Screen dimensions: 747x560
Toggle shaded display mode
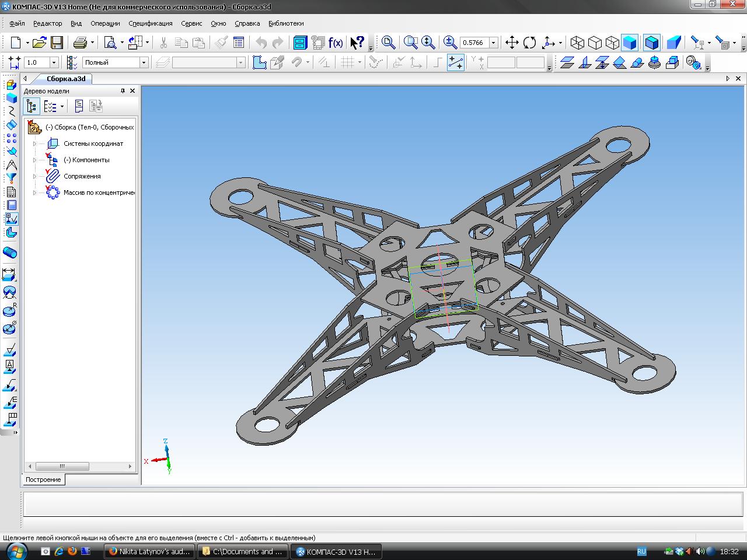630,43
